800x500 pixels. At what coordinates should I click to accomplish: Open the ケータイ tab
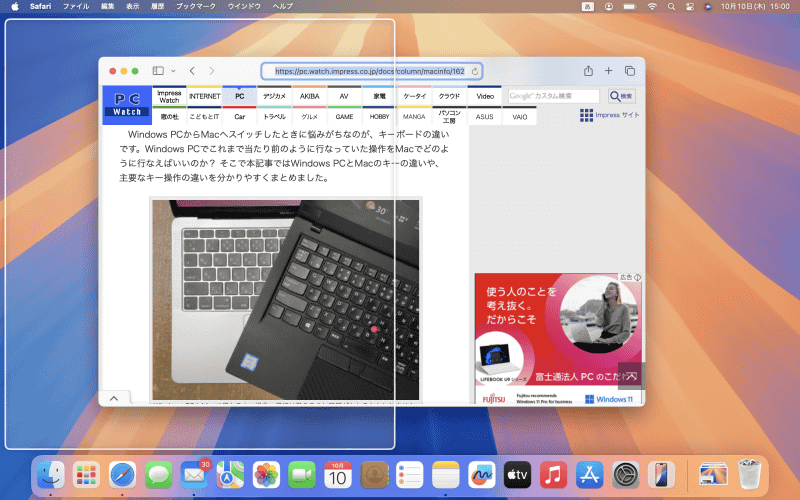(x=414, y=96)
